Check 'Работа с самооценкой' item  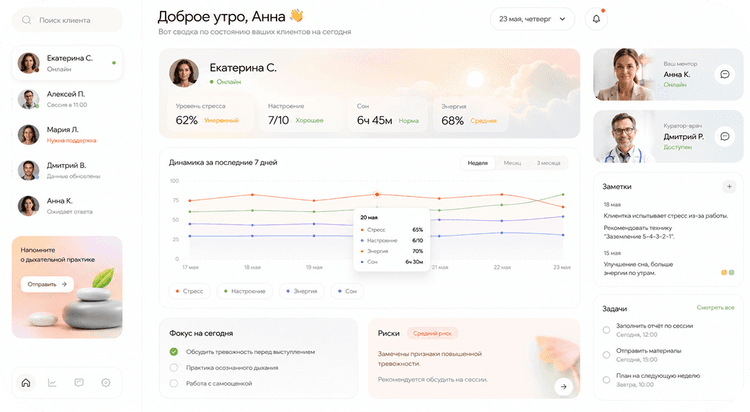[x=174, y=383]
